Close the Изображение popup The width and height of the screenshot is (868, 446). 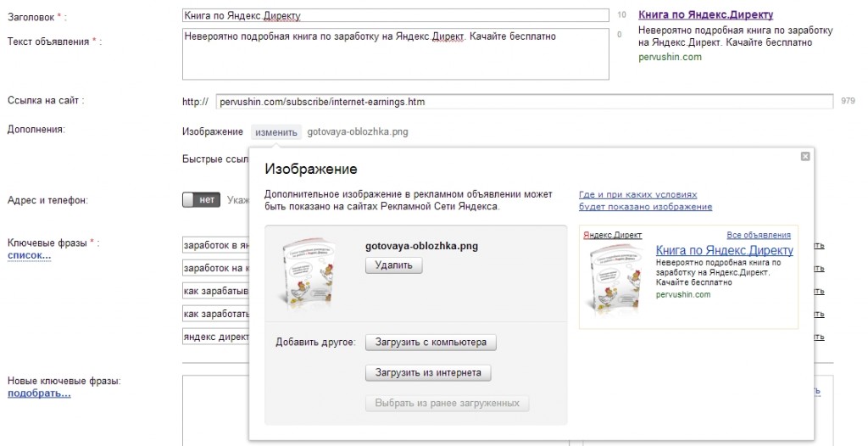tap(805, 156)
